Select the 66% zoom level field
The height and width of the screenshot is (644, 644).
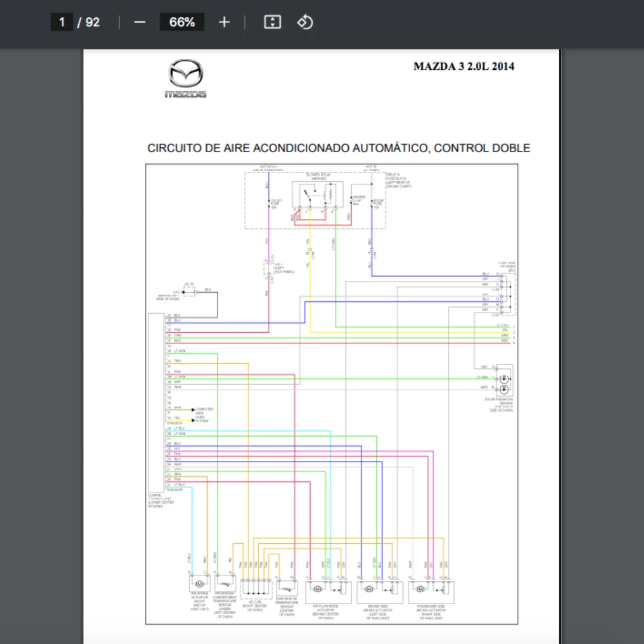point(182,22)
